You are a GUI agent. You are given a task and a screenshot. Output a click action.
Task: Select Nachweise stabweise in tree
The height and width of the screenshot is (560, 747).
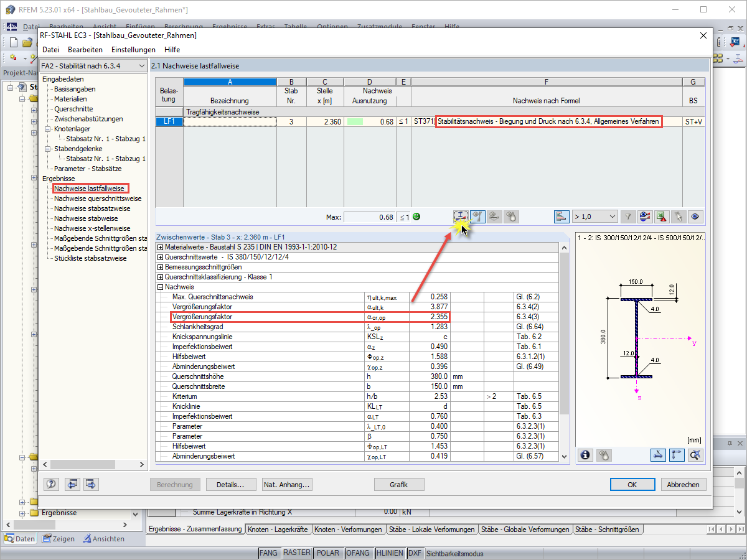tap(86, 218)
